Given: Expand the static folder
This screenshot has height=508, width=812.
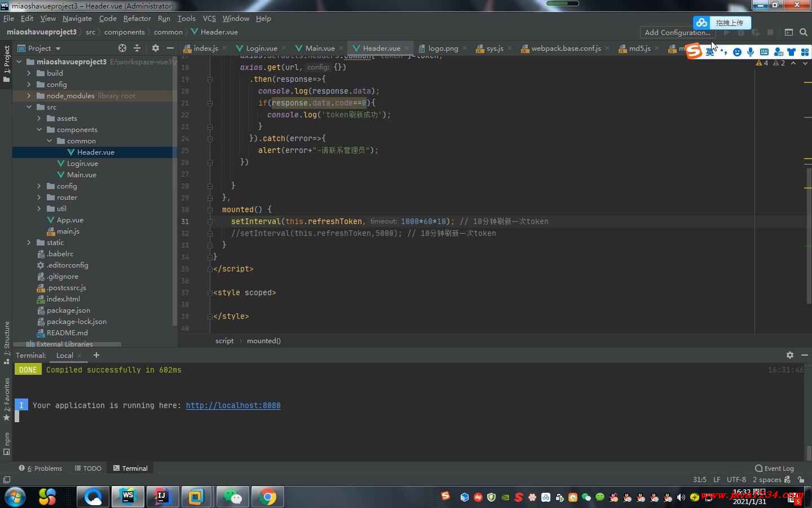Looking at the screenshot, I should coord(29,242).
